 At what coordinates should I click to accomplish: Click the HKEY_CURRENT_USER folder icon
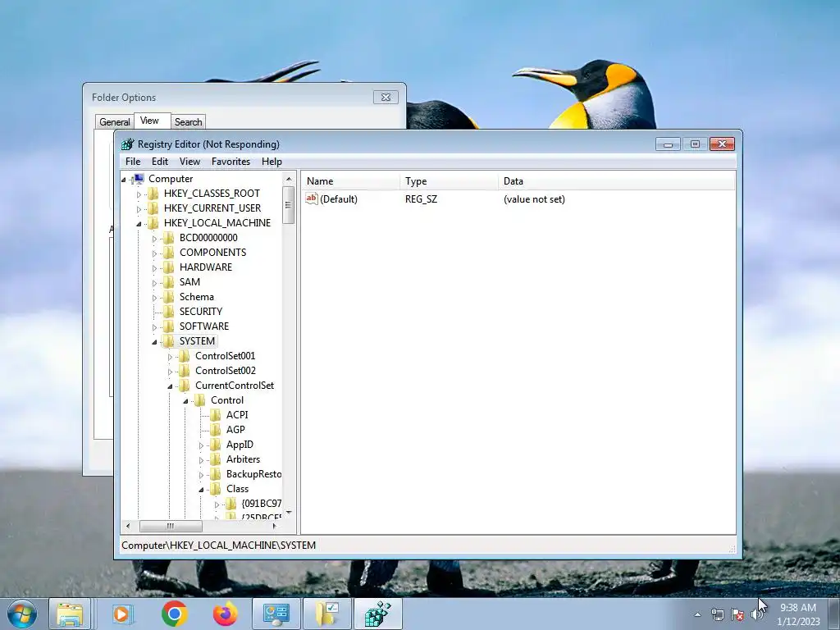coord(153,208)
